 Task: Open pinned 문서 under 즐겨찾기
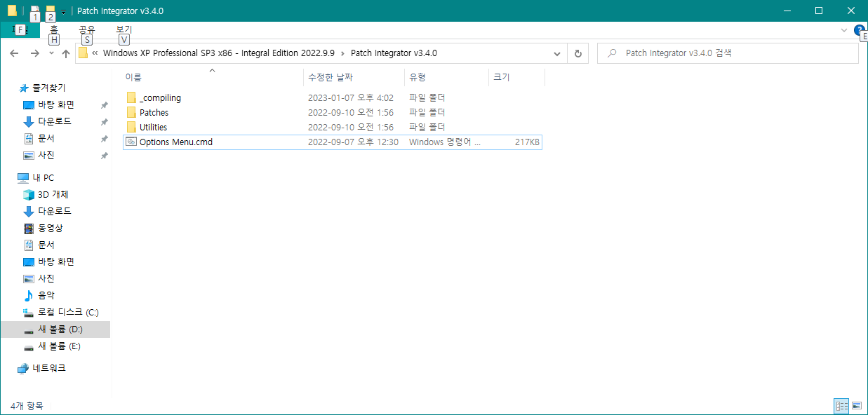coord(46,138)
